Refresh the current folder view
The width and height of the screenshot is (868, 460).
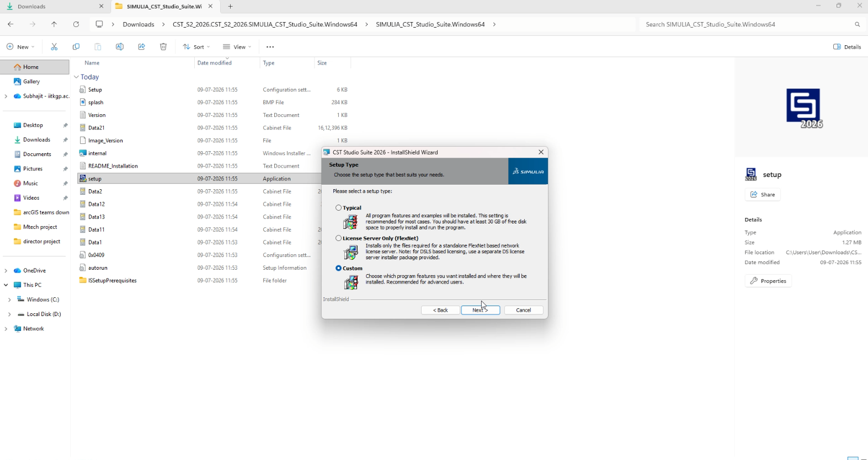76,24
